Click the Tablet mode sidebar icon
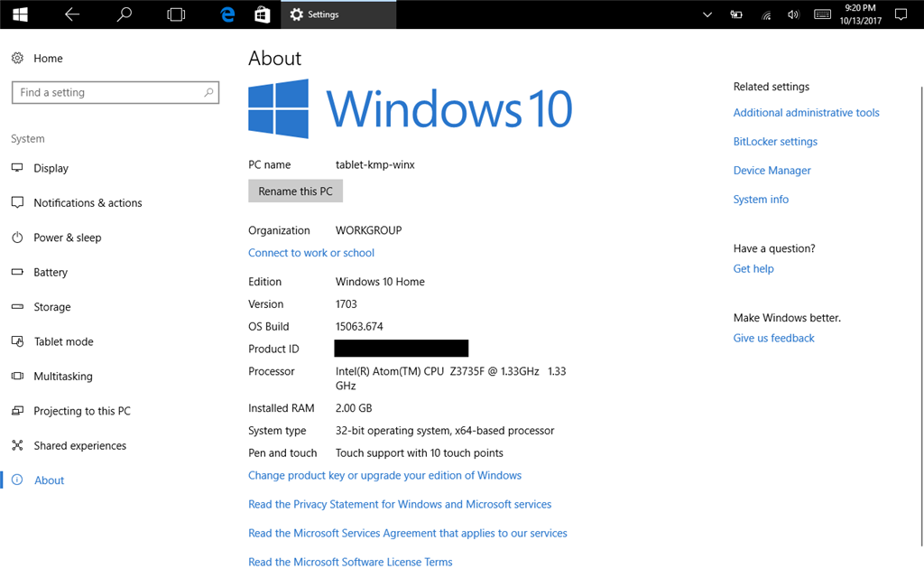The image size is (924, 578). click(x=18, y=341)
